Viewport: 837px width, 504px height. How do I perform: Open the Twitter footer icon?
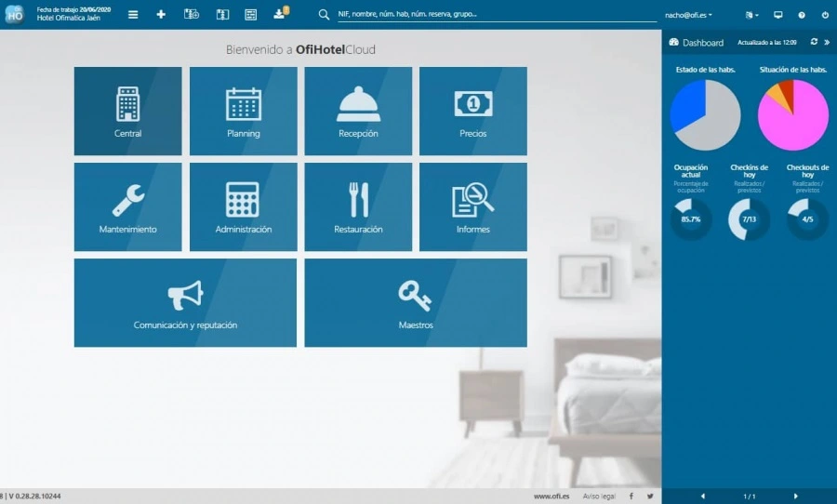(650, 496)
